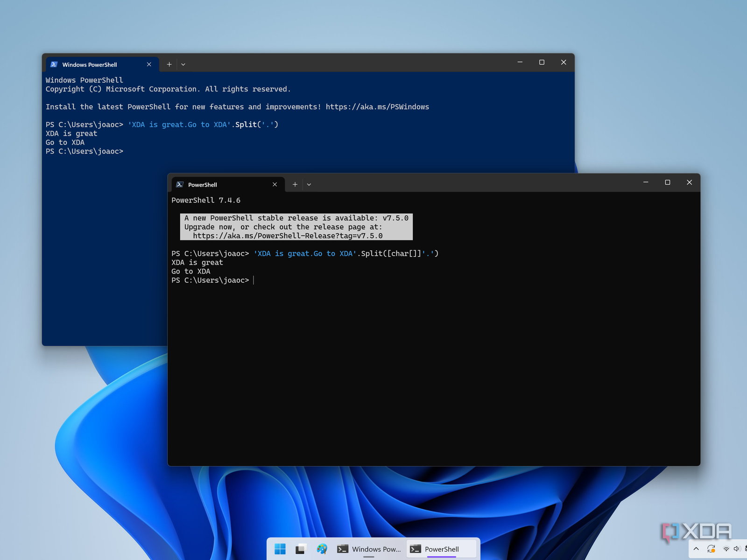Switch to Windows PowerShell taskbar button

coord(369,549)
